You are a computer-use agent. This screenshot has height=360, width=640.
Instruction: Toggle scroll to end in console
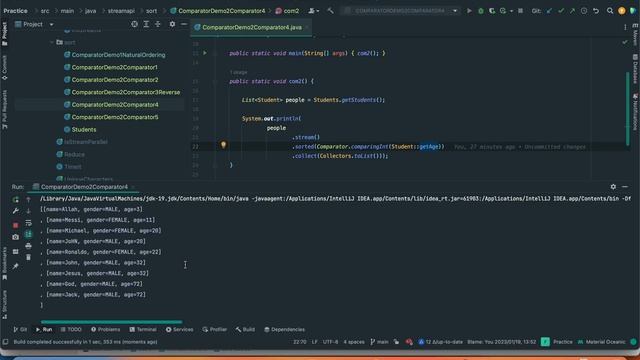pos(28,234)
